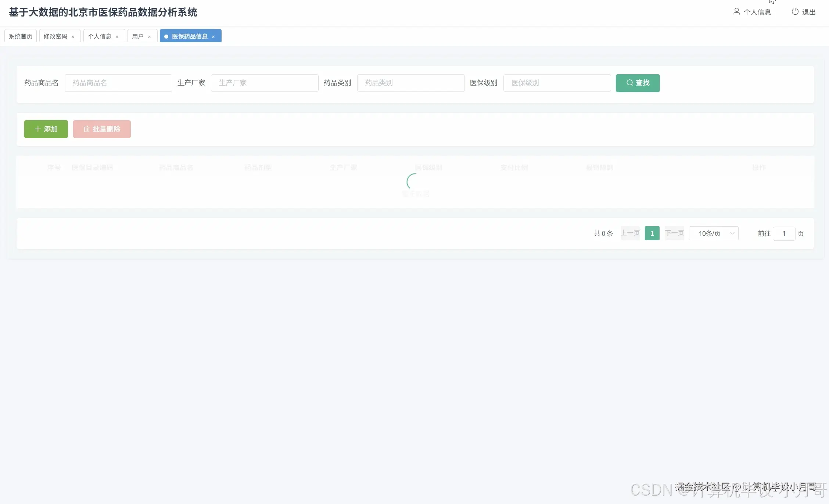Open the 10条/页 page size dropdown
829x504 pixels.
713,233
